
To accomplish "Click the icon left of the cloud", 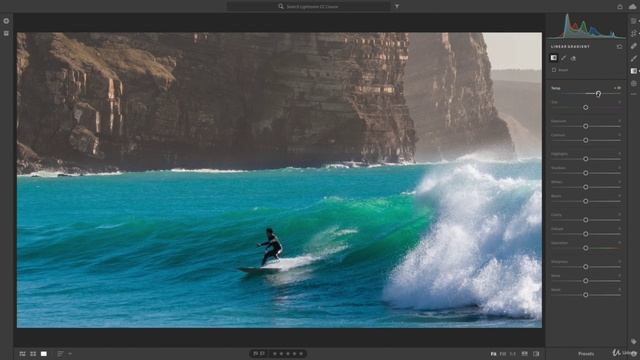I will [x=620, y=7].
